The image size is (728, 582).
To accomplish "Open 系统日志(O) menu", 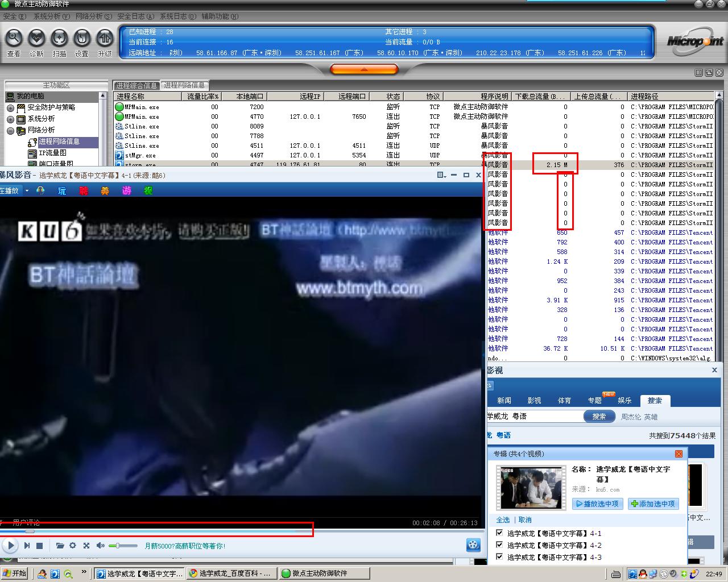I will click(x=178, y=16).
